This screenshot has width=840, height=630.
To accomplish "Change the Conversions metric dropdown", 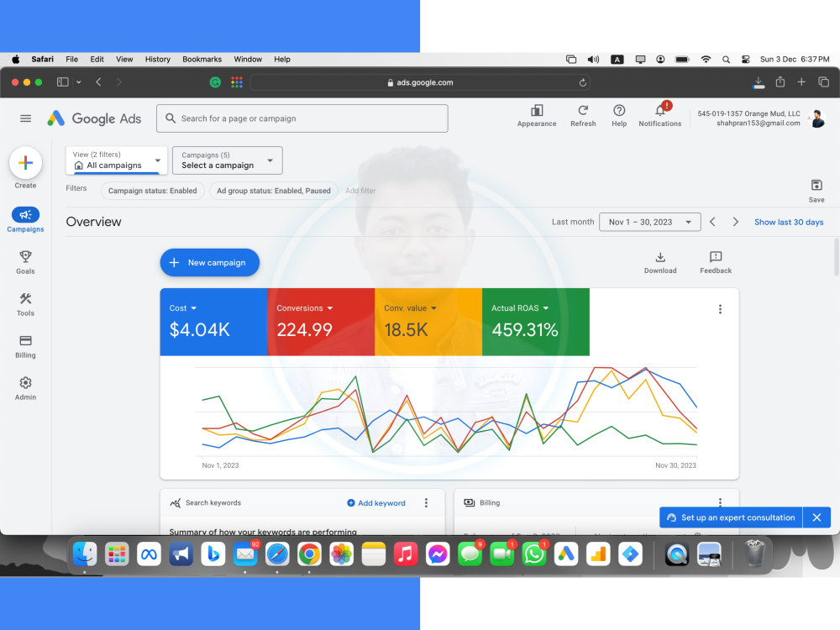I will click(304, 308).
